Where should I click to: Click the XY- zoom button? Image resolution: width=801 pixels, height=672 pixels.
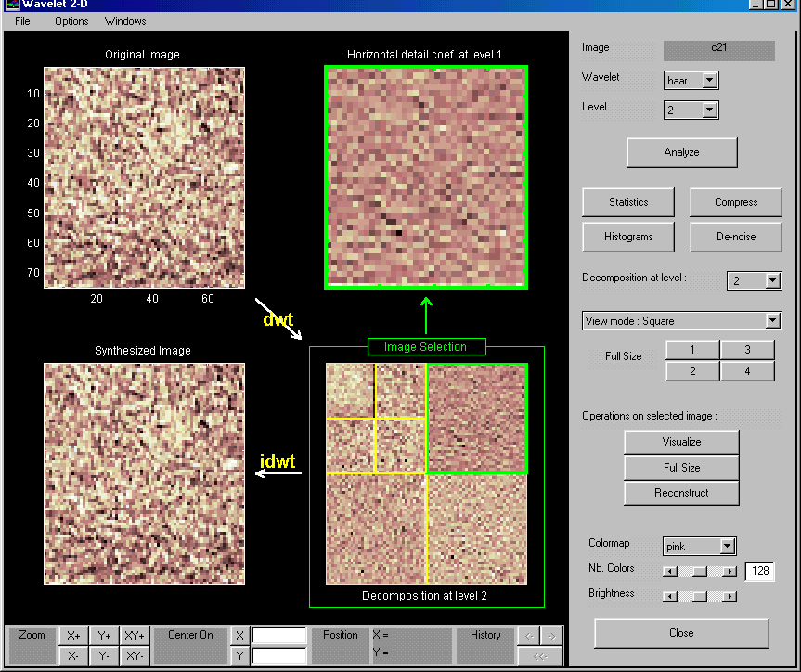click(x=135, y=655)
